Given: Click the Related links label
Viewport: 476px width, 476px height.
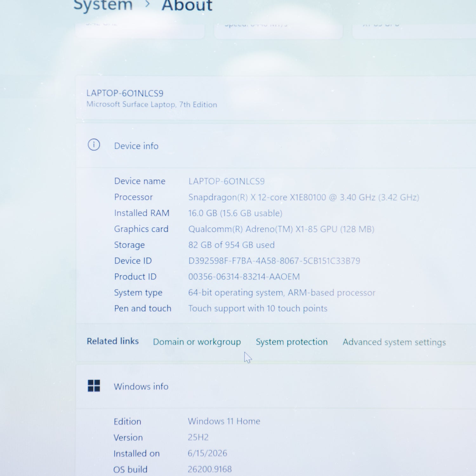Looking at the screenshot, I should tap(113, 341).
